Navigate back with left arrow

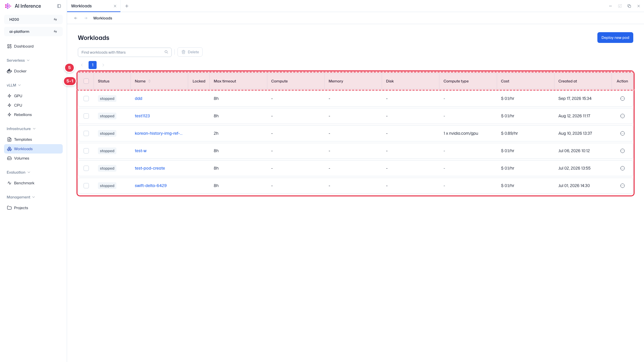76,18
